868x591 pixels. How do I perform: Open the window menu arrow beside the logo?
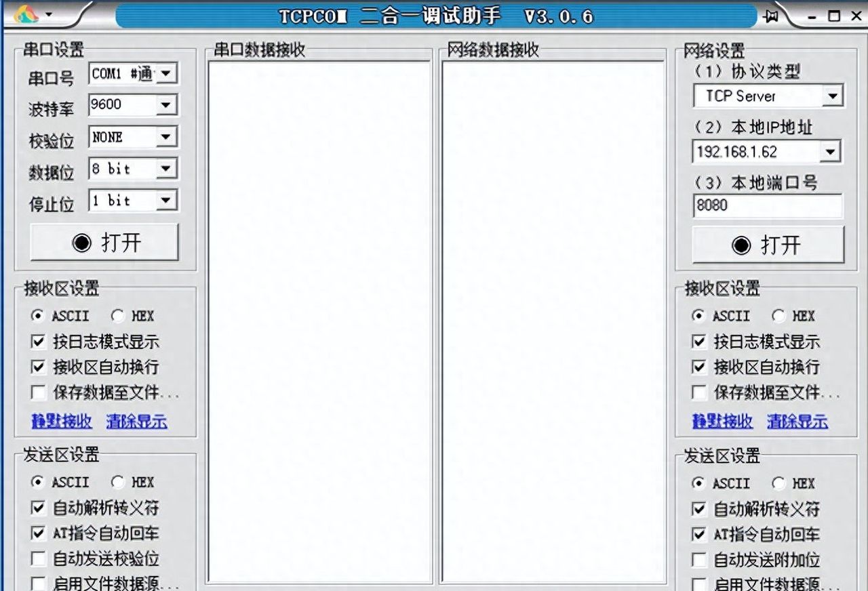[47, 15]
